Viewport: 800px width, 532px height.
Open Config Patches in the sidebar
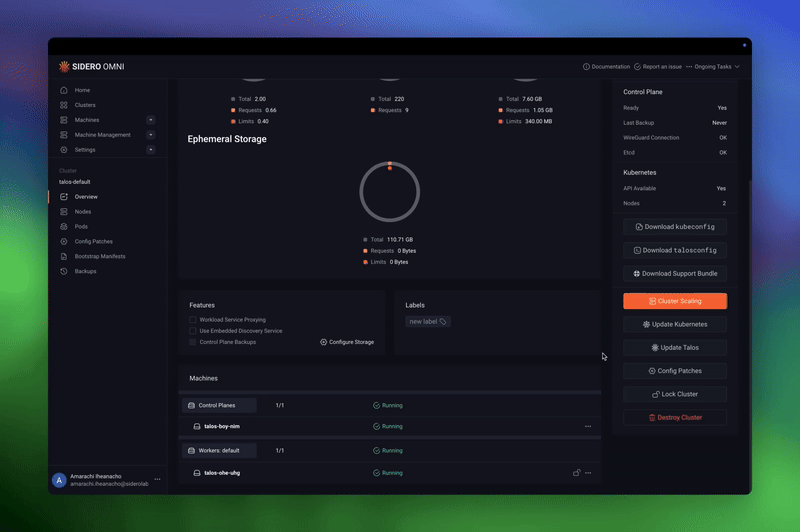coord(96,242)
